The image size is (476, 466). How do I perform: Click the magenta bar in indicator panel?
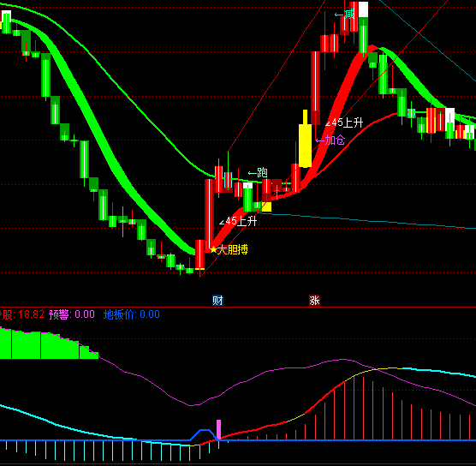click(218, 429)
